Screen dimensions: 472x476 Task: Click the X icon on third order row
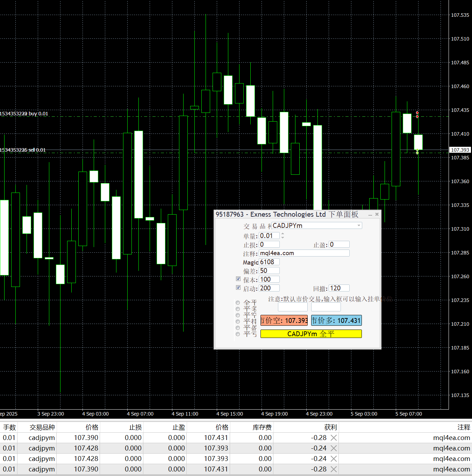pos(334,459)
